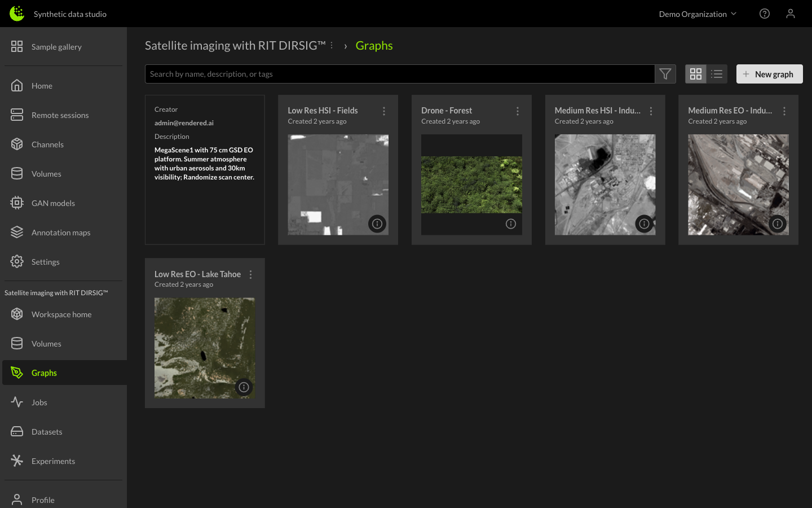Open the Channels section in the sidebar
Screen dimensions: 812x508
47,144
